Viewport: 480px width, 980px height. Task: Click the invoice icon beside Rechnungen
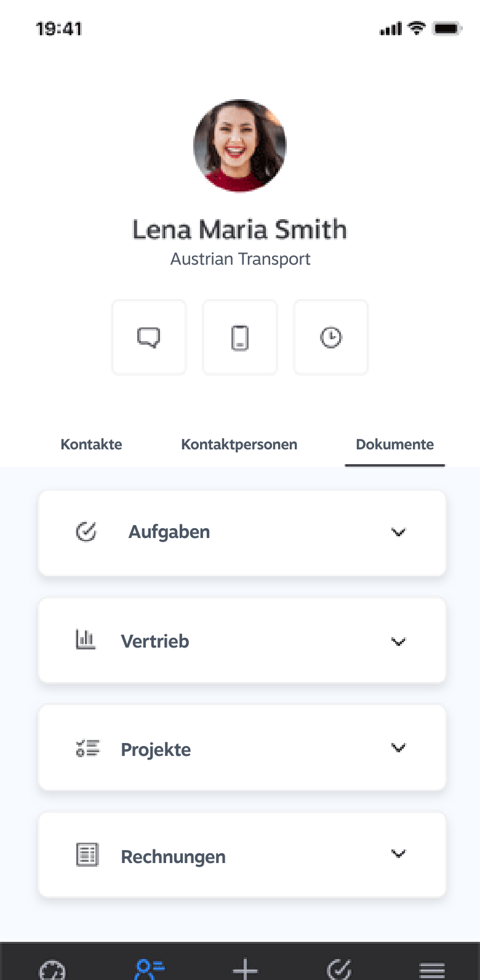coord(87,854)
